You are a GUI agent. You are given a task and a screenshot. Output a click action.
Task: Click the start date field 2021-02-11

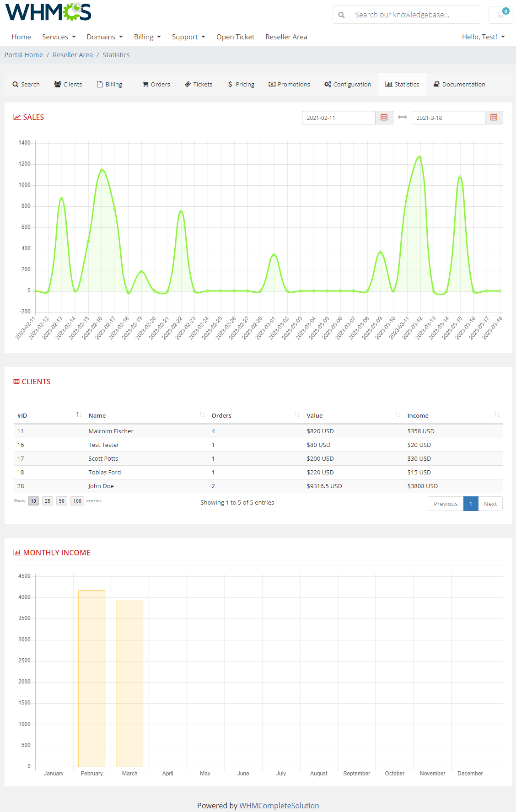(339, 118)
